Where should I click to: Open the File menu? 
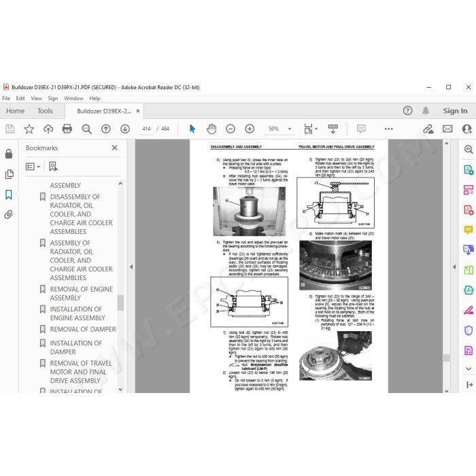(6, 99)
